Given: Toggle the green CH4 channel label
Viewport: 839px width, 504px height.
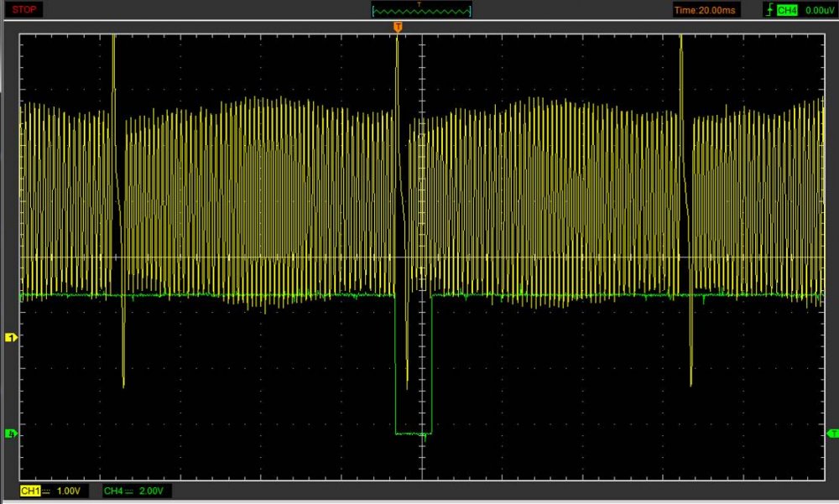Looking at the screenshot, I should [112, 490].
